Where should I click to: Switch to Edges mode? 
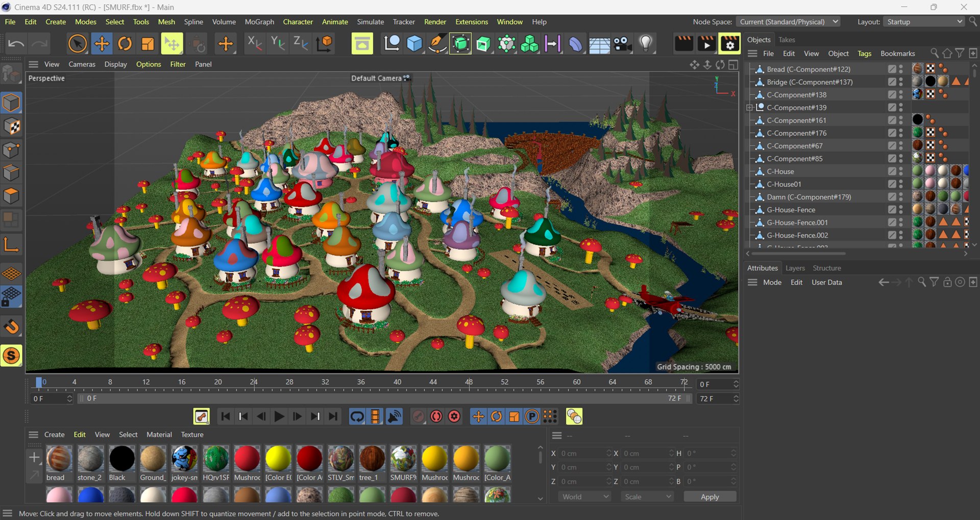pos(11,173)
